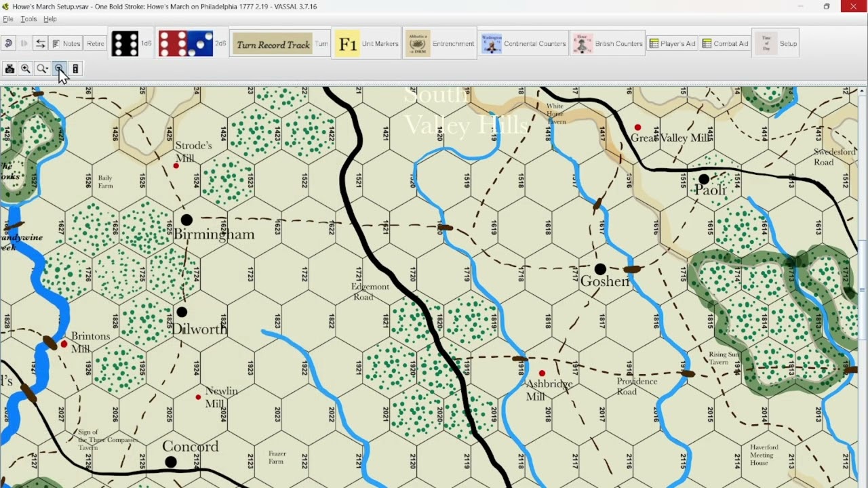Screen dimensions: 868x488
Task: Click the Step forward through log icon
Action: [24, 43]
